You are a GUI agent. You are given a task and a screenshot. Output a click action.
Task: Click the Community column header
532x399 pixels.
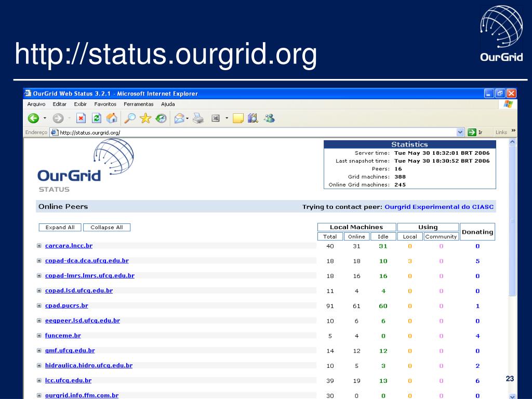[441, 236]
